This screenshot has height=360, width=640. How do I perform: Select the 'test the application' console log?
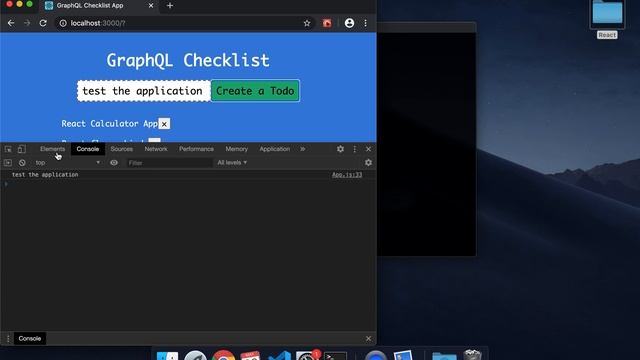pos(45,175)
